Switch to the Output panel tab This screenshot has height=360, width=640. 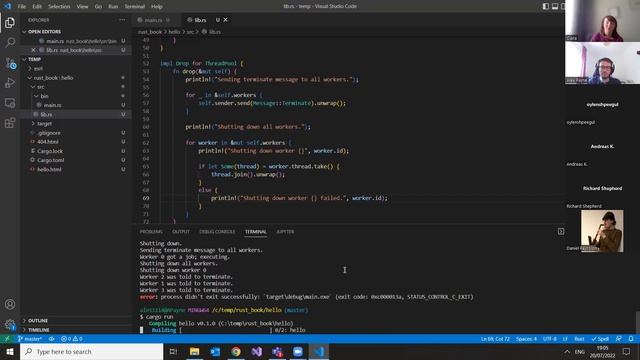point(181,231)
